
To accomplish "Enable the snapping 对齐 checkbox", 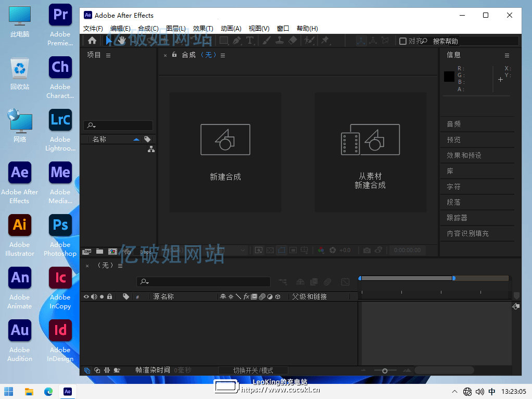I will click(x=403, y=41).
